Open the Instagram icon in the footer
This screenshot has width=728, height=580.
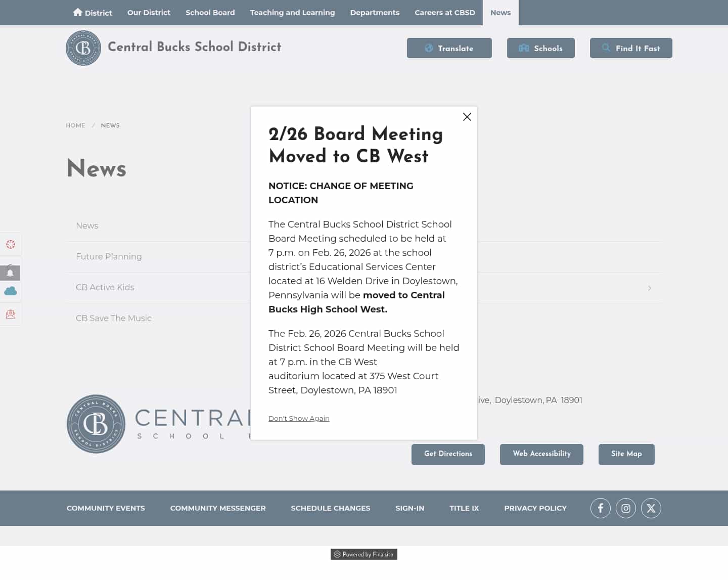click(x=626, y=508)
